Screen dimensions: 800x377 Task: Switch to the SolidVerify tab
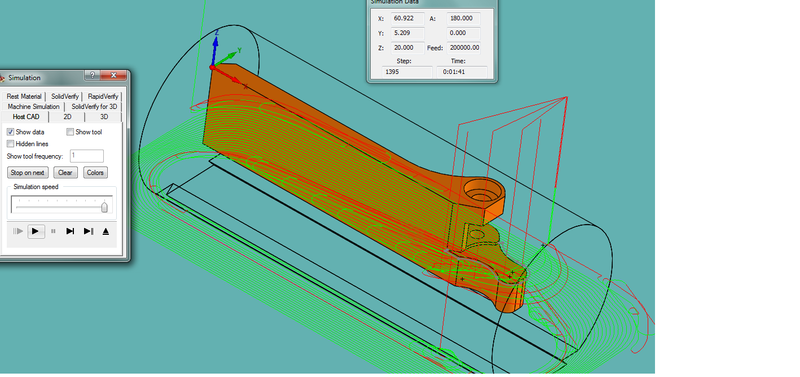click(65, 96)
